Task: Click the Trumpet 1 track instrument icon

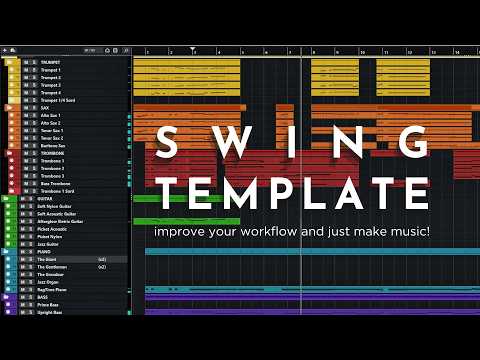Action: [11, 70]
